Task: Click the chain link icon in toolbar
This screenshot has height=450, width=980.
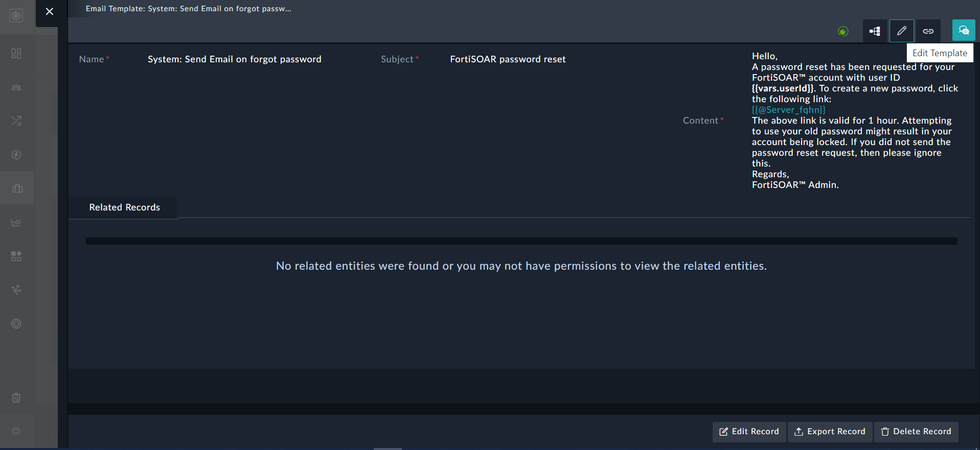Action: point(928,31)
